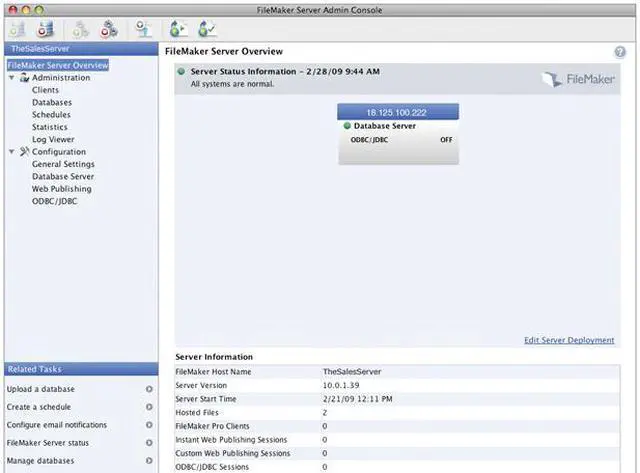Click the 18.125.100.222 server header

(x=398, y=112)
